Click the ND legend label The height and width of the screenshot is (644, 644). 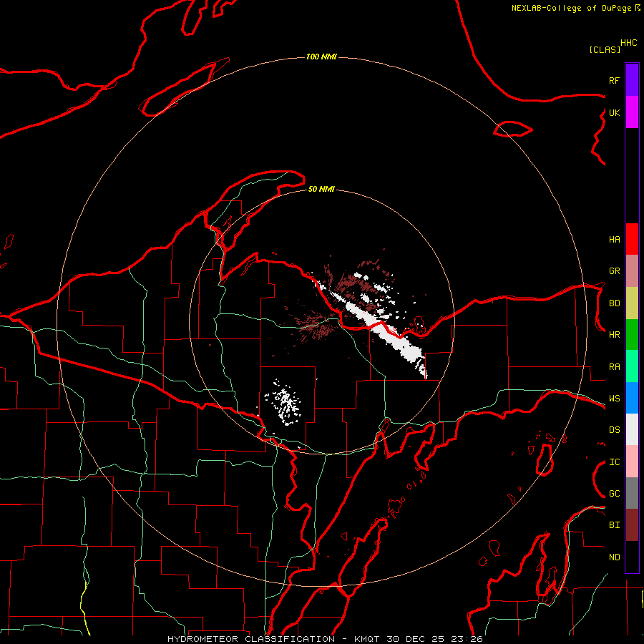click(614, 557)
